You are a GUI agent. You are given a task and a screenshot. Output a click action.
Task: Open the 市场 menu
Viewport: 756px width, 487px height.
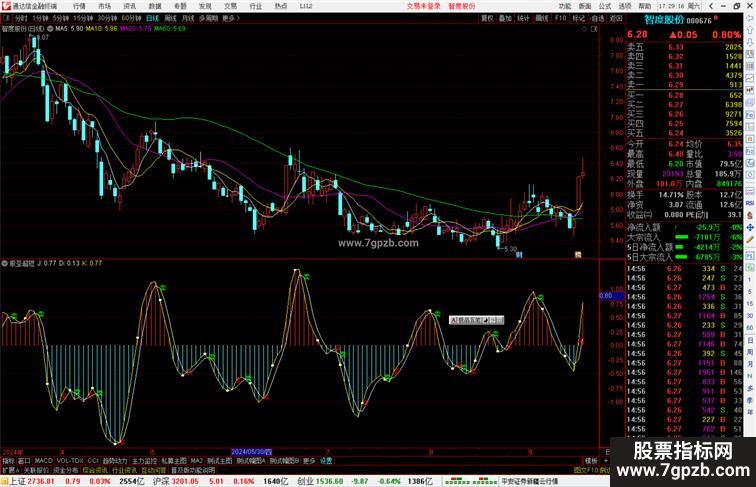click(104, 6)
